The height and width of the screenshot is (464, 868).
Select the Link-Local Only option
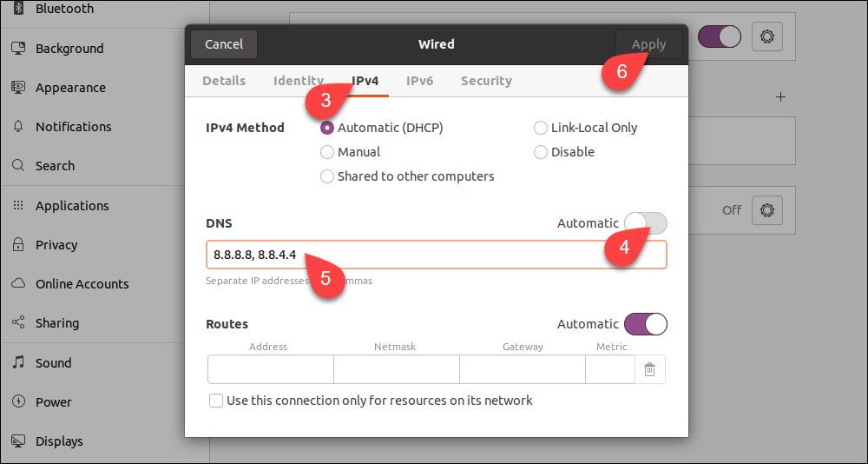click(541, 128)
